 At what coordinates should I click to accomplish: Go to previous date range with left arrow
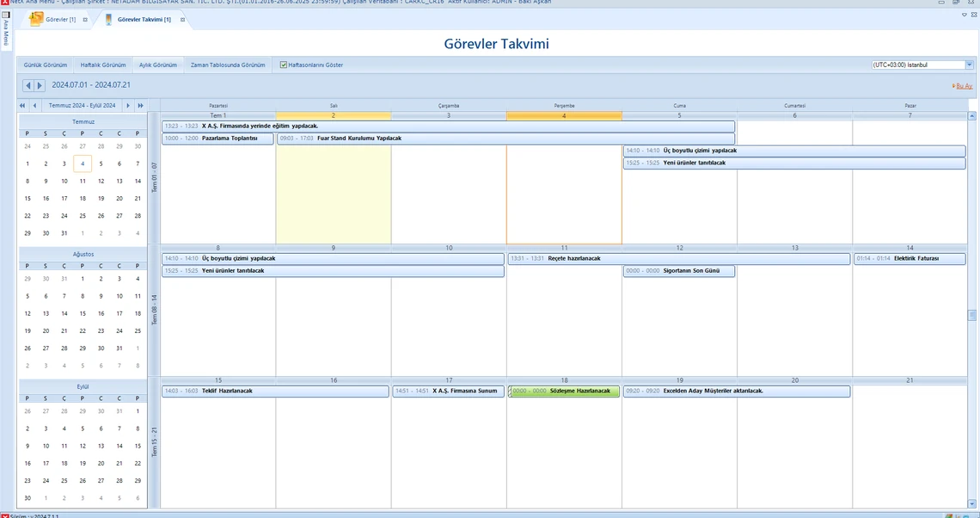pos(28,85)
